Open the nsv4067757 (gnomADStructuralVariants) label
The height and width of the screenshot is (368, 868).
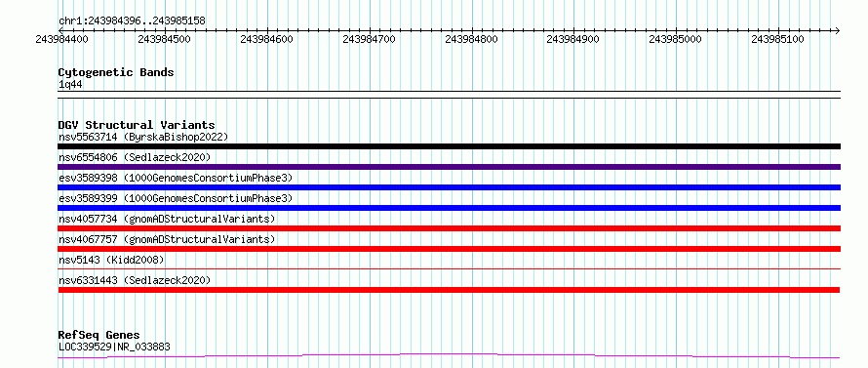tap(167, 239)
